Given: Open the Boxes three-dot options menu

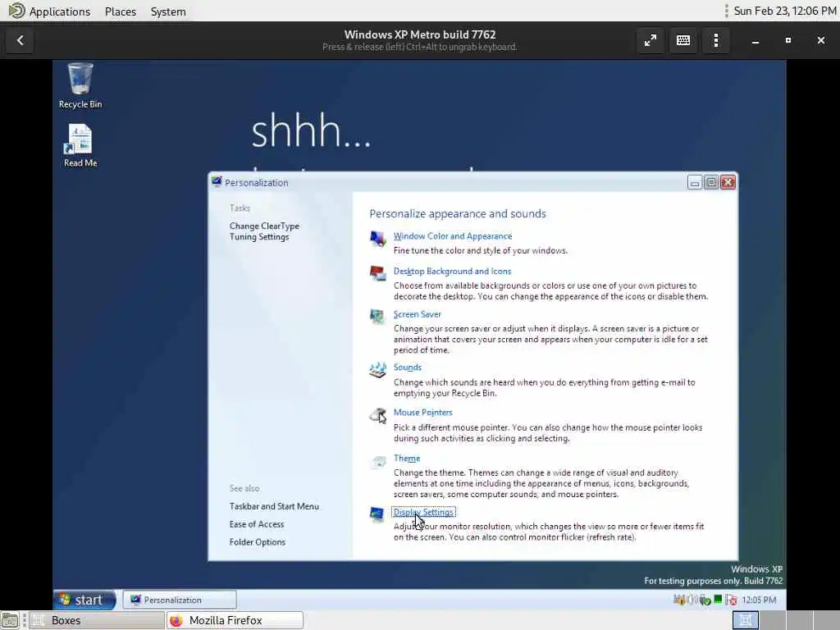Looking at the screenshot, I should [715, 41].
